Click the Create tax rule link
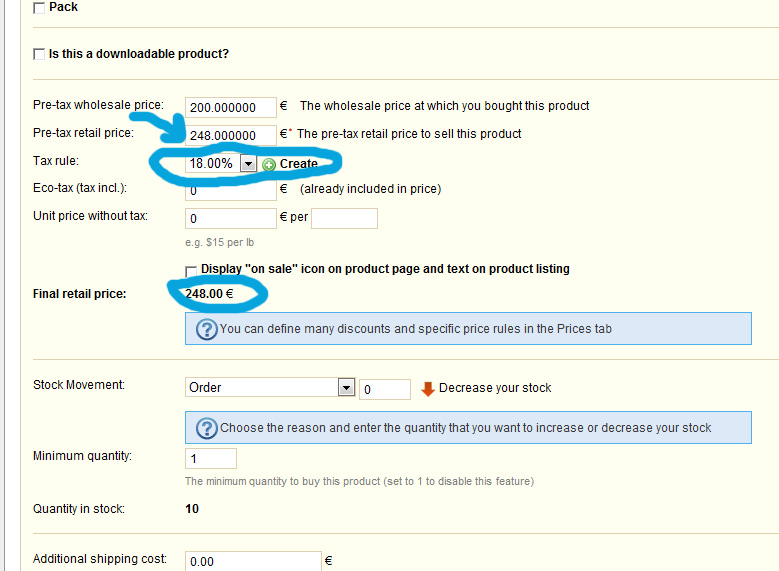 [299, 163]
